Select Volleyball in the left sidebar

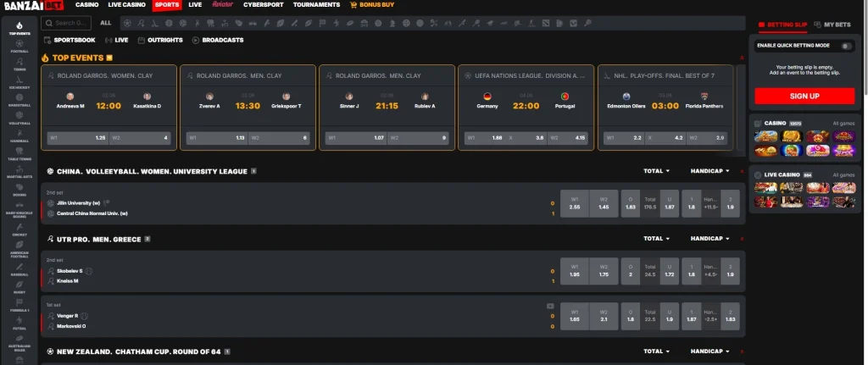(19, 119)
